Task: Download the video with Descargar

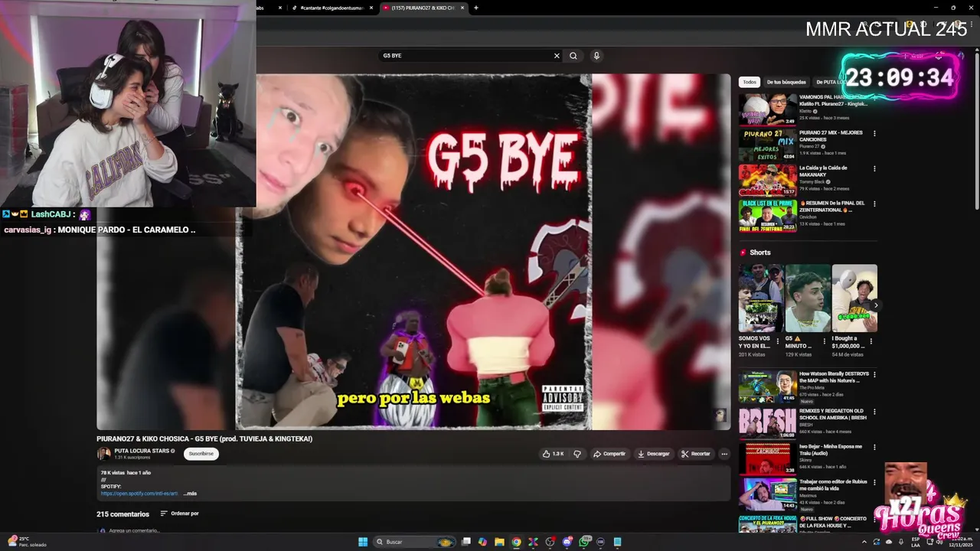Action: pyautogui.click(x=653, y=454)
